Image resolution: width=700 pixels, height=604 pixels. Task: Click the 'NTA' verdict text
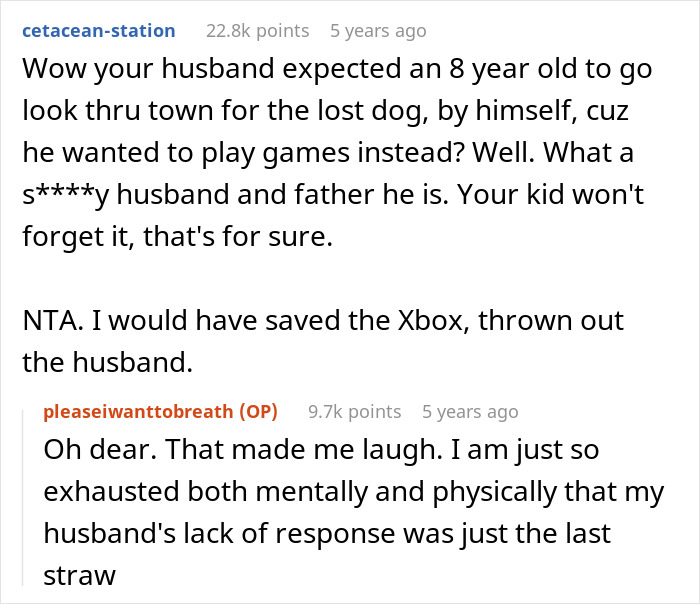pos(48,321)
